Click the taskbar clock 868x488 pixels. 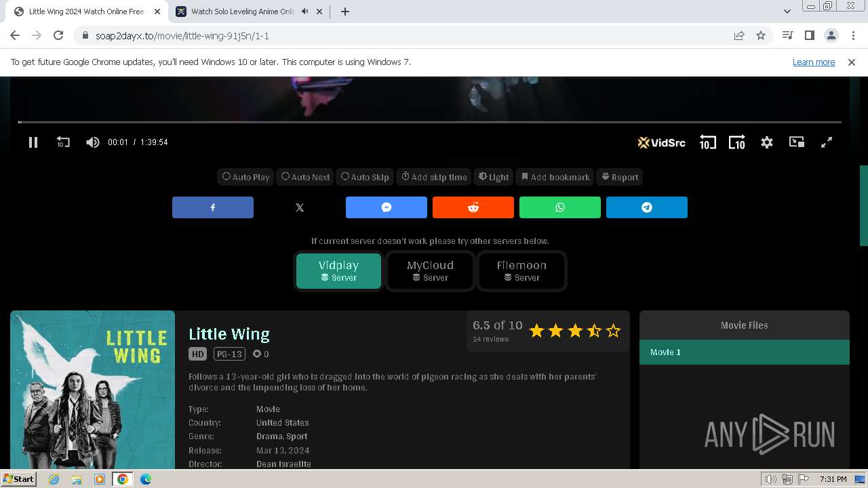833,479
